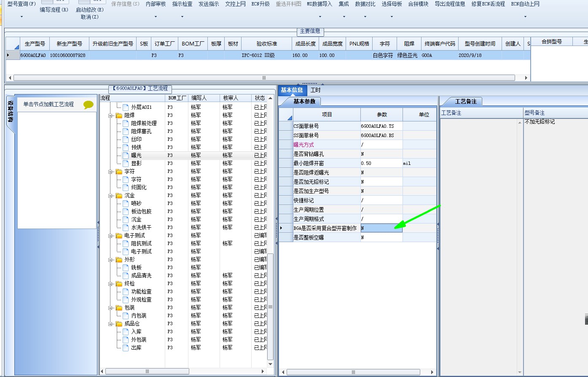
Task: Click the ECN升级 toolbar button
Action: click(260, 4)
